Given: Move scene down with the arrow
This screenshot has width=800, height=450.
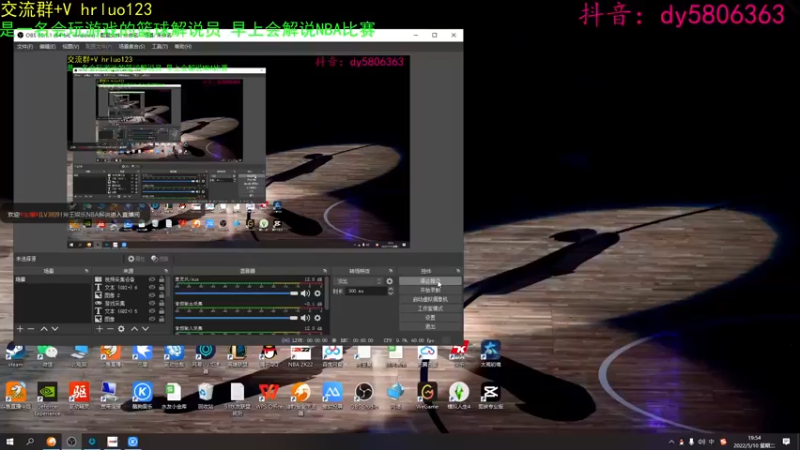Looking at the screenshot, I should pyautogui.click(x=55, y=329).
